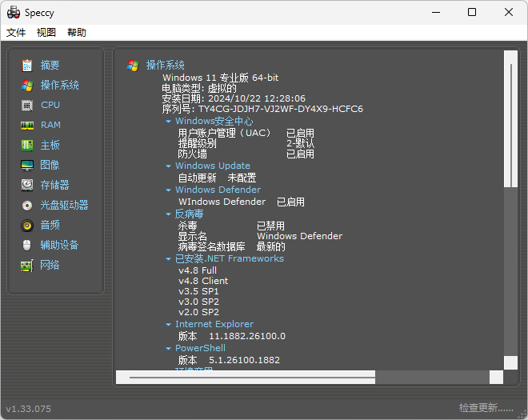
Task: Click the 安装日期 2024/10/22 line
Action: click(x=234, y=98)
